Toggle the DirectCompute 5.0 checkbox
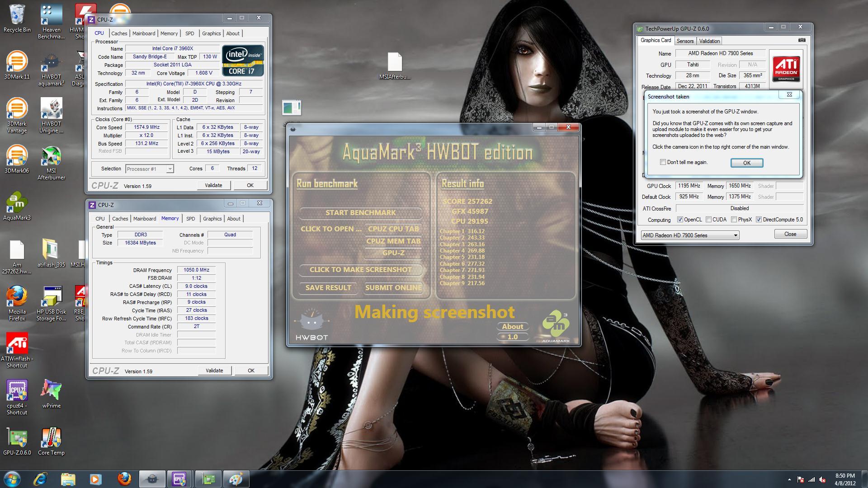 759,220
